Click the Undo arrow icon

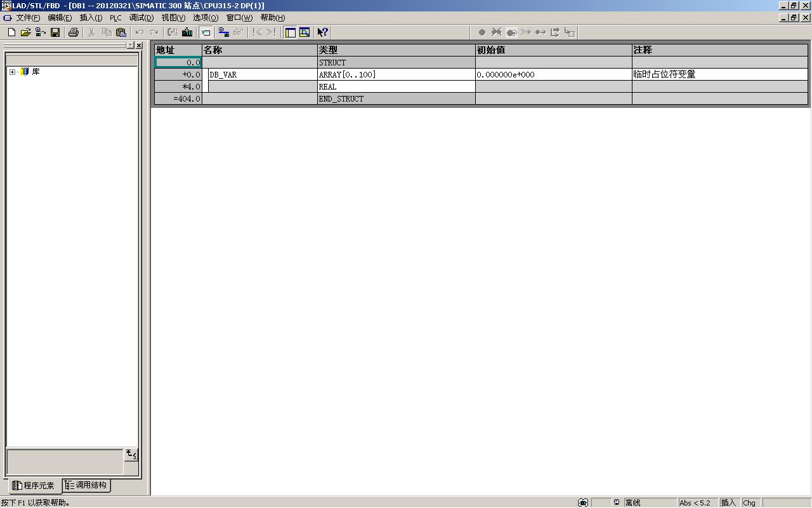pos(140,32)
